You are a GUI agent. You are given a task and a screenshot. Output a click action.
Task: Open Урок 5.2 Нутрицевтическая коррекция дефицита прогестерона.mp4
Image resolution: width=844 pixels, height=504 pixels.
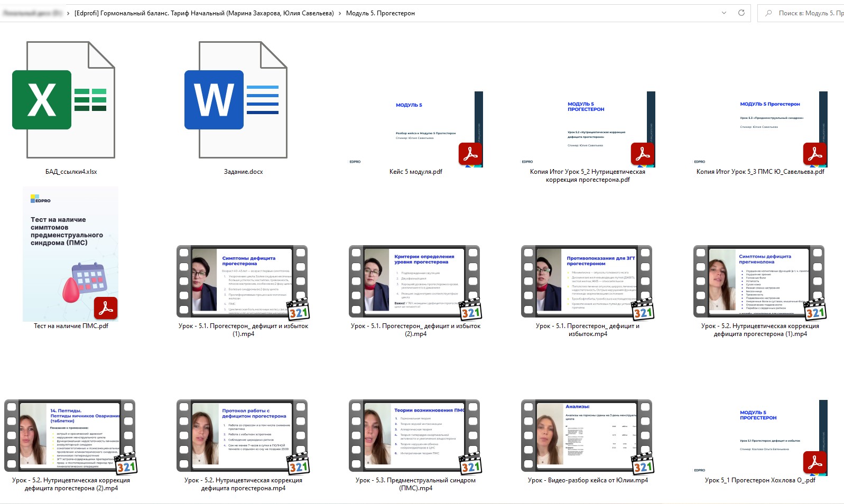tap(243, 435)
